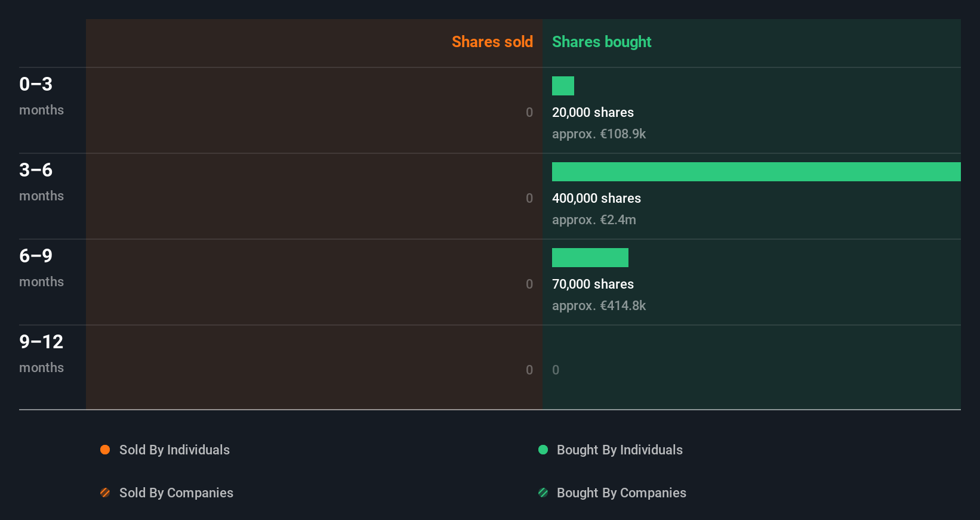Click the 400,000 shares value
Screen dimensions: 980x520
pos(596,198)
